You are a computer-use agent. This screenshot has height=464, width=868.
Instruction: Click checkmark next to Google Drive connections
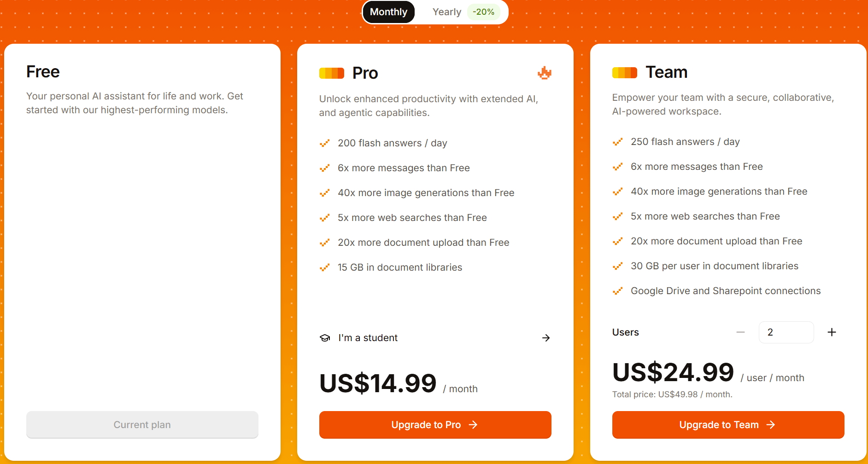coord(618,291)
